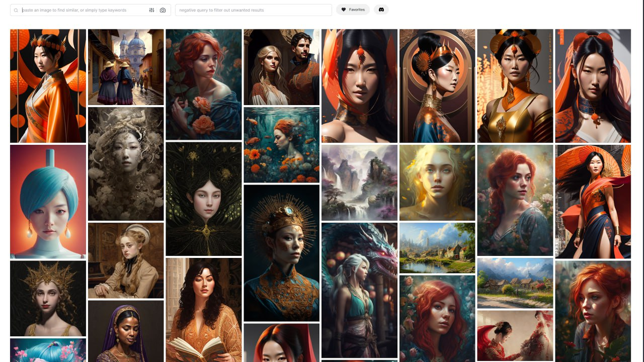Open the curly black-haired woman reading book
The height and width of the screenshot is (362, 644).
tap(203, 310)
